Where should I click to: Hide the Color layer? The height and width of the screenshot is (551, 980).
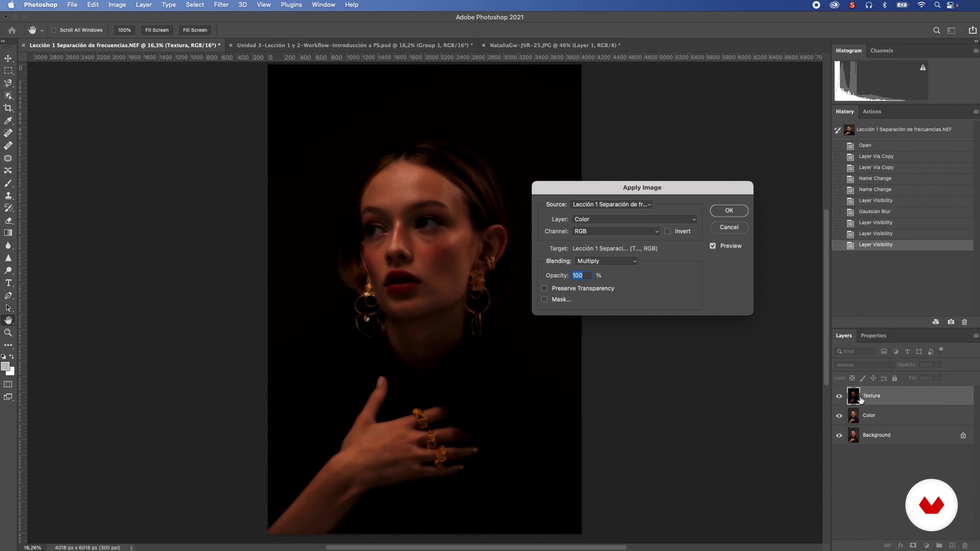(x=839, y=416)
